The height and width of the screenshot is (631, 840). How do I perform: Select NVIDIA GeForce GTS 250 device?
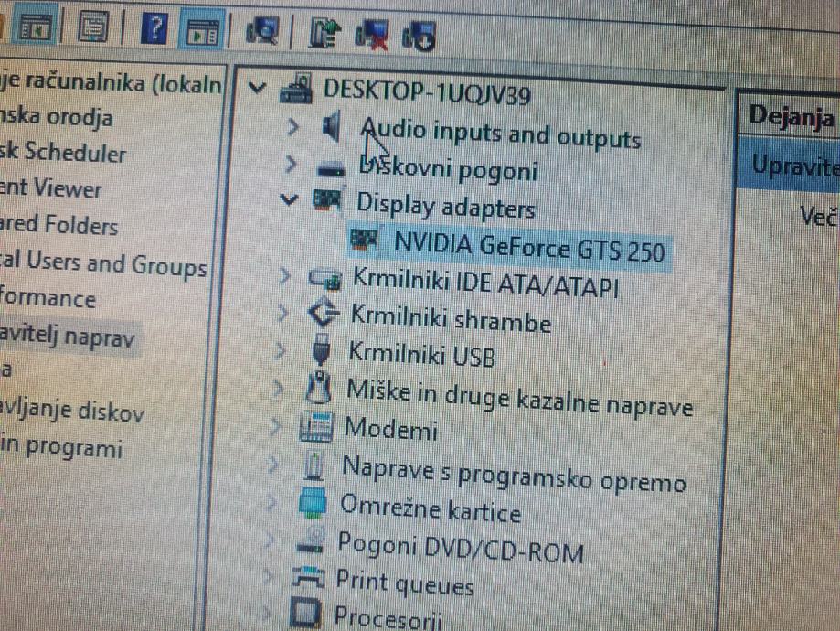tap(528, 249)
